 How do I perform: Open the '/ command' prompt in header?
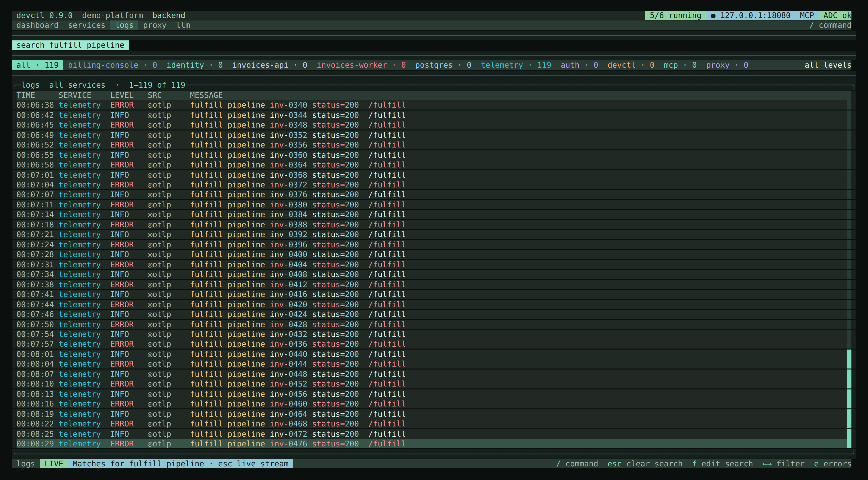point(830,25)
